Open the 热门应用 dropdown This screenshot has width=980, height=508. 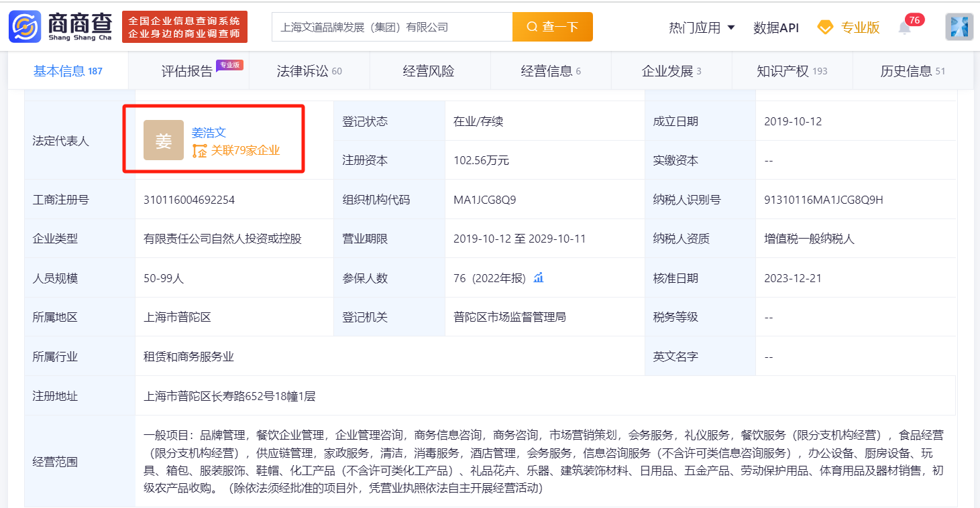tap(702, 27)
